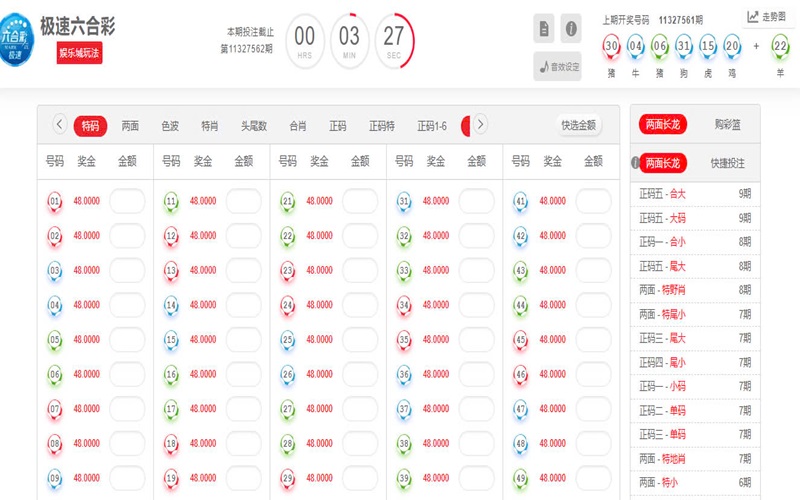The image size is (800, 500).
Task: Click amount field for number 34
Action: click(477, 305)
